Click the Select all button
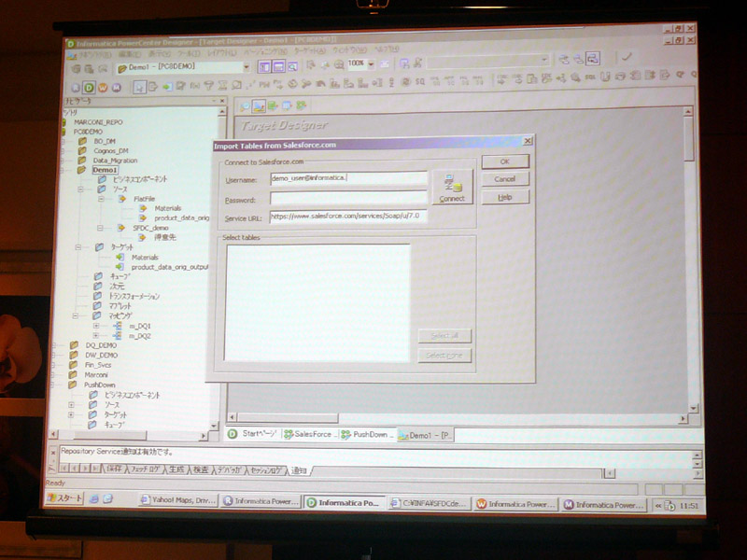The height and width of the screenshot is (560, 747). (x=444, y=336)
